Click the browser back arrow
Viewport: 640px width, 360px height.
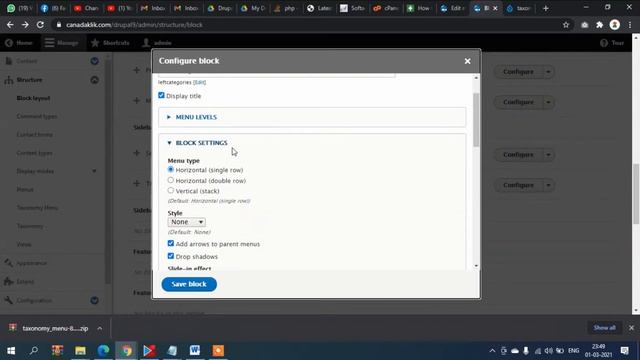click(10, 25)
